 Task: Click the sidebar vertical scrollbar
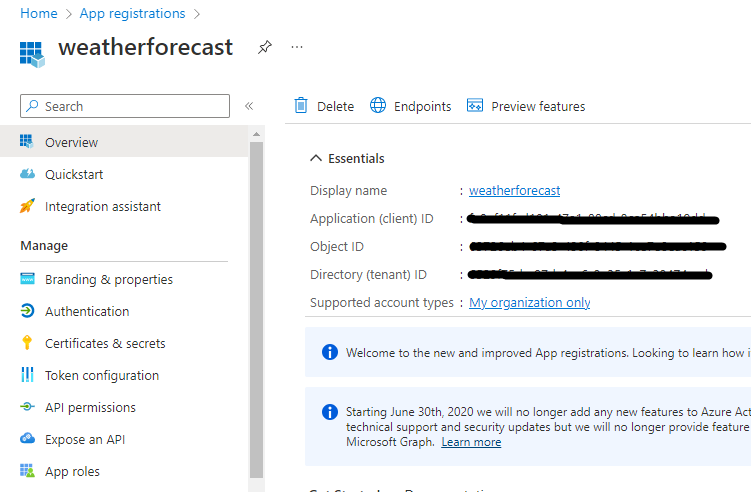pos(257,300)
